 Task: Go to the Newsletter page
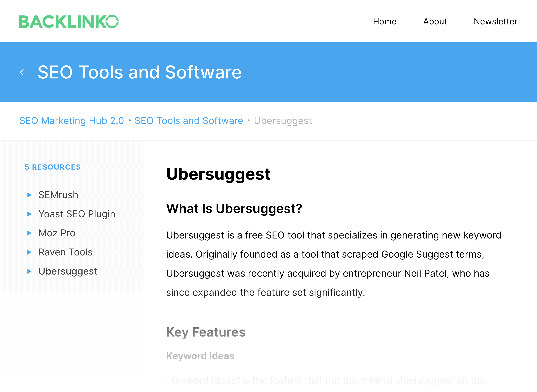click(495, 22)
